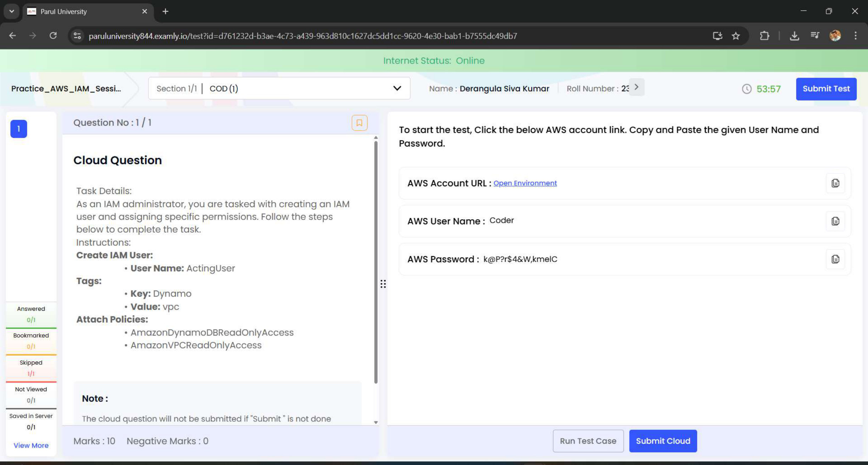Click the Saved in Server count

(x=31, y=427)
